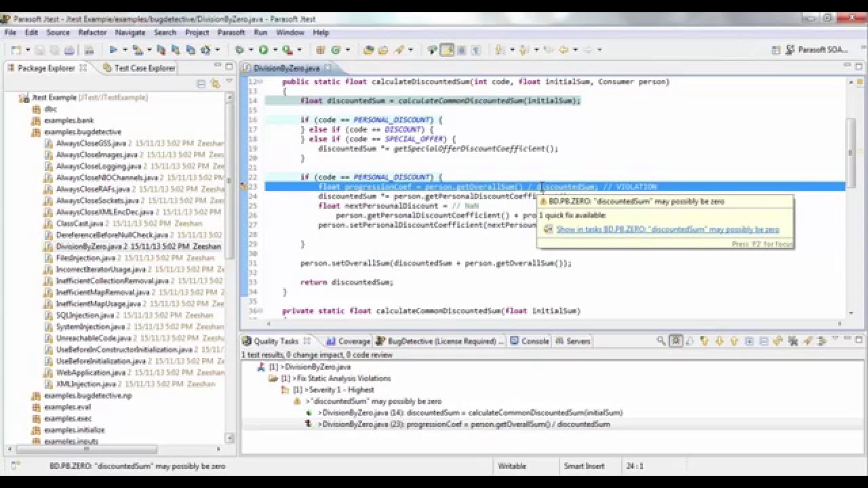Open the Navigate menu
Image resolution: width=868 pixels, height=488 pixels.
click(x=130, y=32)
